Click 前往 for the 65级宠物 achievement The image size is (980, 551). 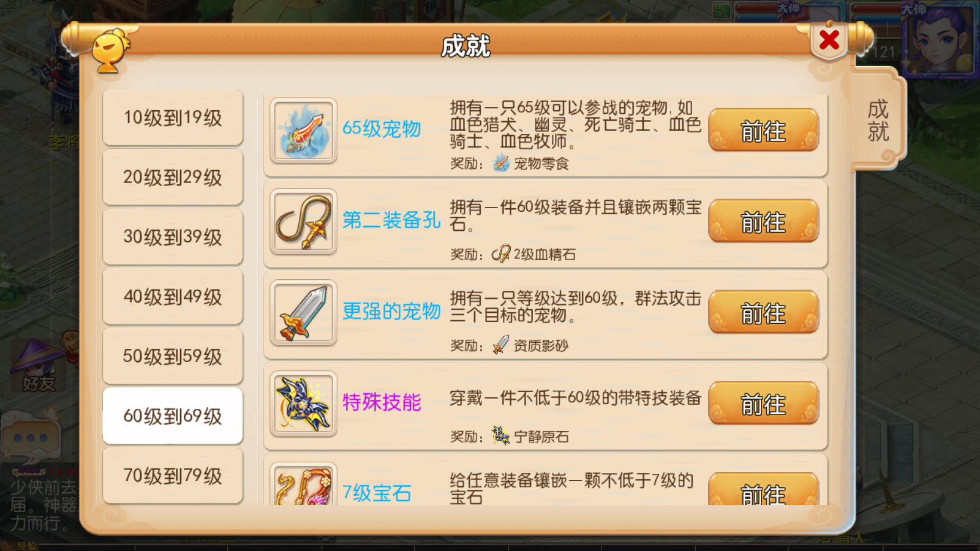click(x=763, y=130)
